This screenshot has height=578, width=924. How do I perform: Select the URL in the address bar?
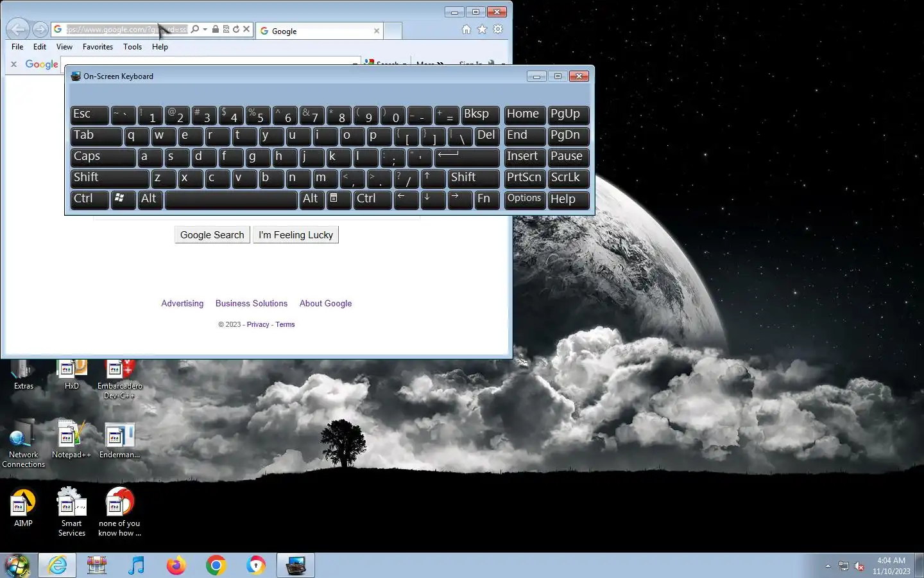point(127,30)
